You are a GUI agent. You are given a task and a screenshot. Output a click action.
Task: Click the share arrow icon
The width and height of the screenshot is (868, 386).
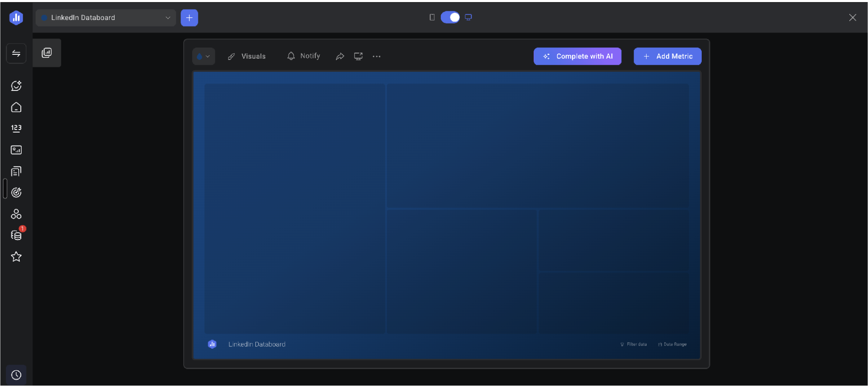[x=340, y=57]
